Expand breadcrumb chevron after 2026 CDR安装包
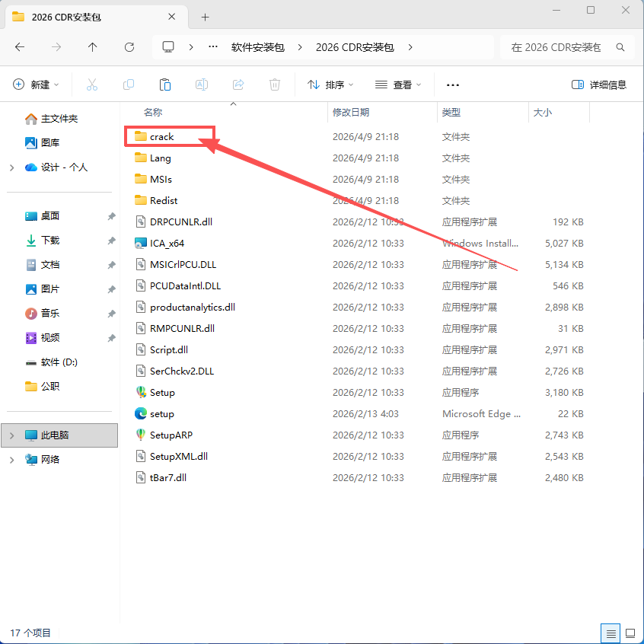 tap(410, 47)
